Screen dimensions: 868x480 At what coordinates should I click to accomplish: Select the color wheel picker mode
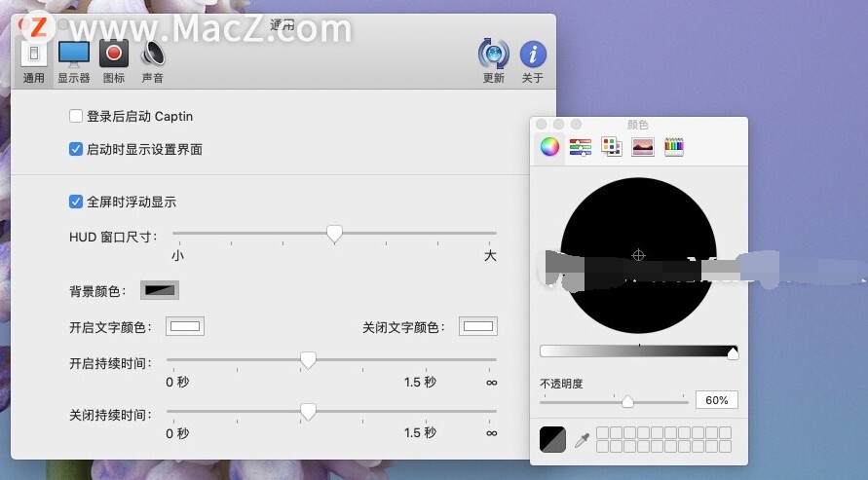tap(549, 147)
